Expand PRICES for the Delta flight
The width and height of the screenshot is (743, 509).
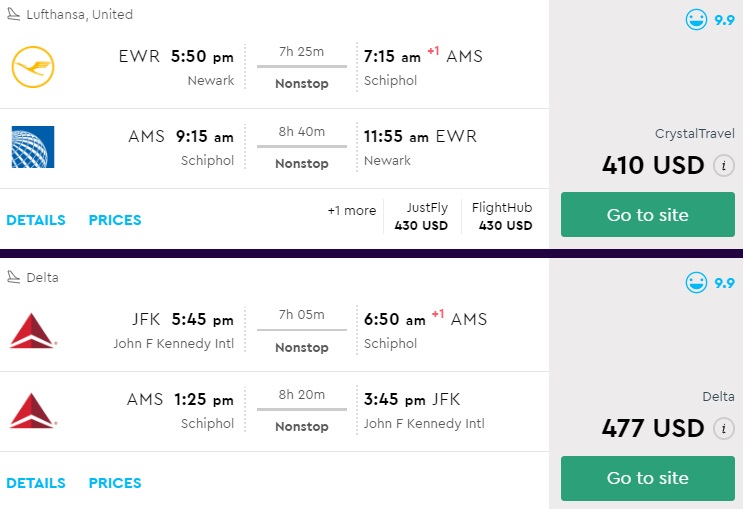point(115,483)
